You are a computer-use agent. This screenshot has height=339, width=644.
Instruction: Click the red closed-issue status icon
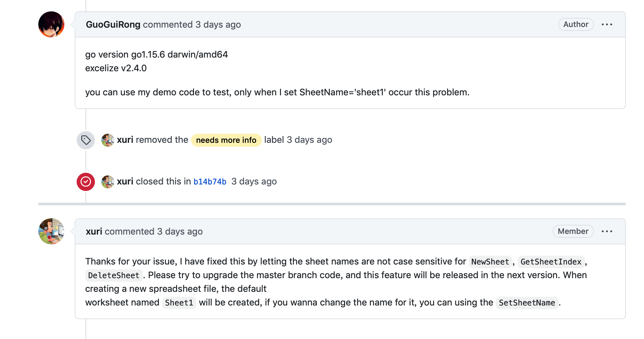(86, 182)
